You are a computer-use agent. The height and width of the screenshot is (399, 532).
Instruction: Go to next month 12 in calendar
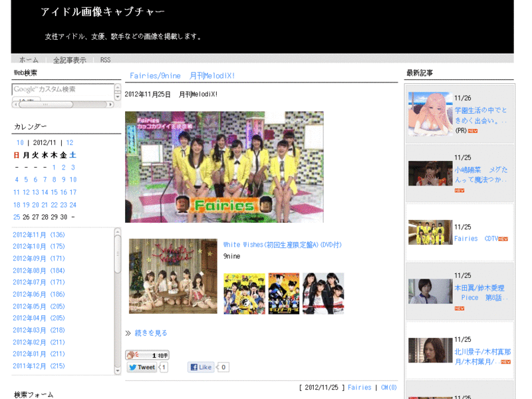[70, 143]
